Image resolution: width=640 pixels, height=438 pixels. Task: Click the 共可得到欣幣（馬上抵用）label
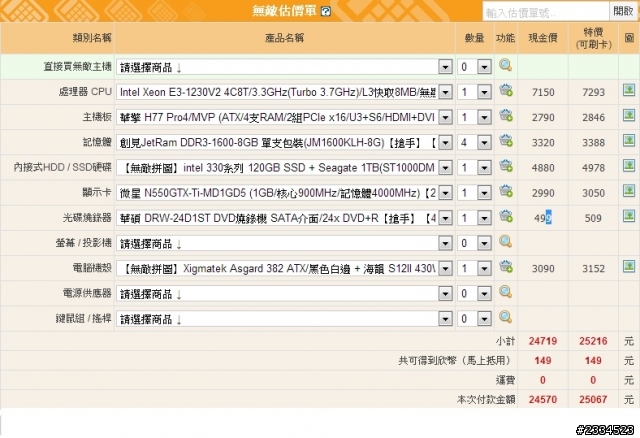456,360
